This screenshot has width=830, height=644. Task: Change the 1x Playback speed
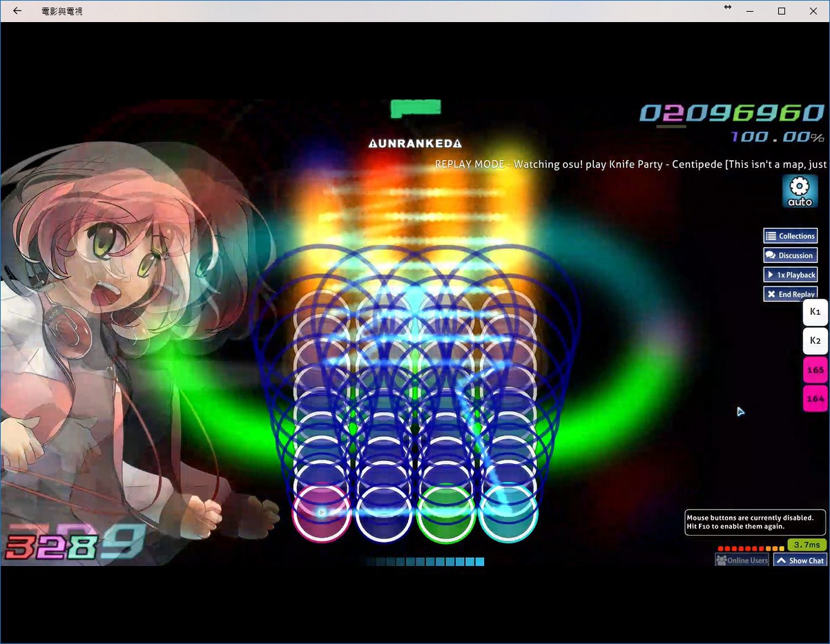click(x=790, y=275)
